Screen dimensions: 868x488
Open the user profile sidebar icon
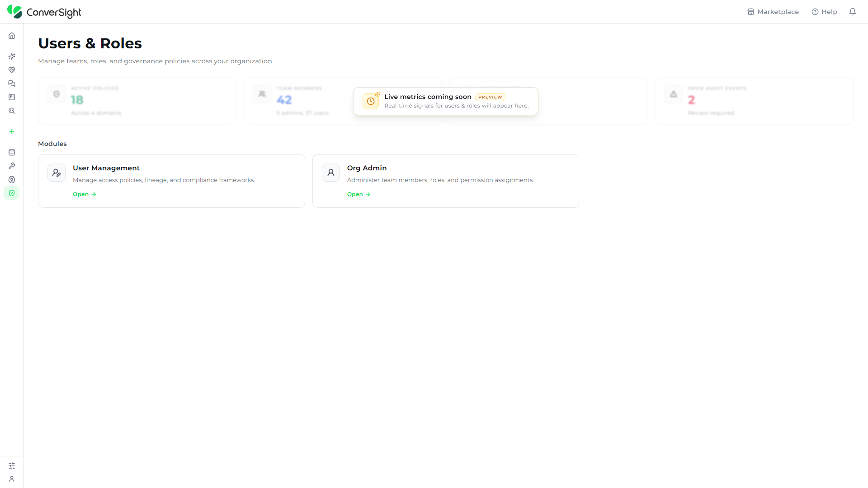click(x=12, y=479)
